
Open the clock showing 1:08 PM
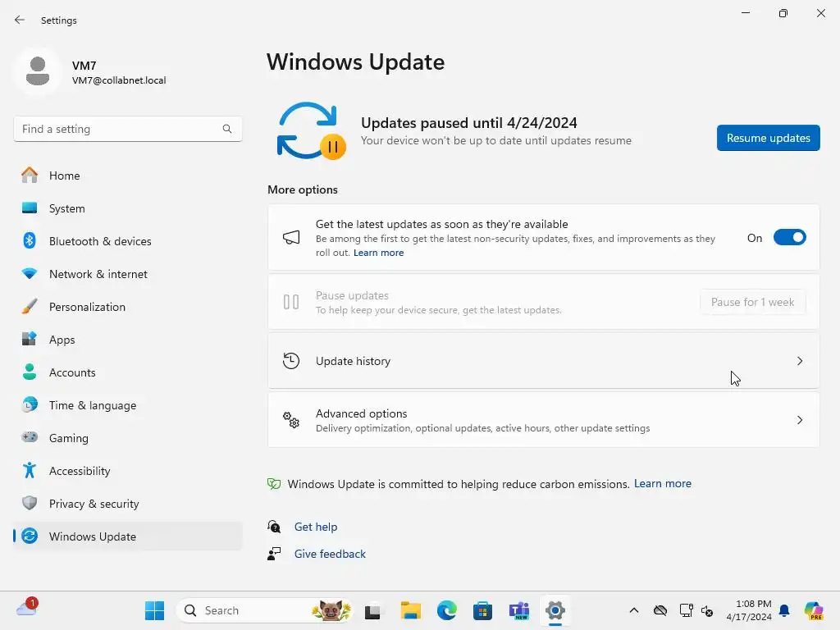click(749, 610)
